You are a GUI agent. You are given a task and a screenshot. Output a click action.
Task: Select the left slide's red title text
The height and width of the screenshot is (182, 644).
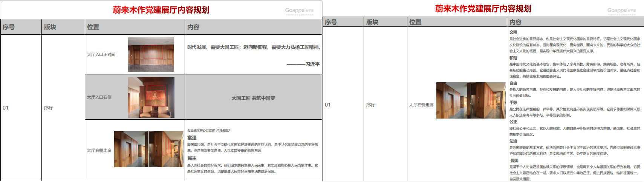[x=161, y=10]
